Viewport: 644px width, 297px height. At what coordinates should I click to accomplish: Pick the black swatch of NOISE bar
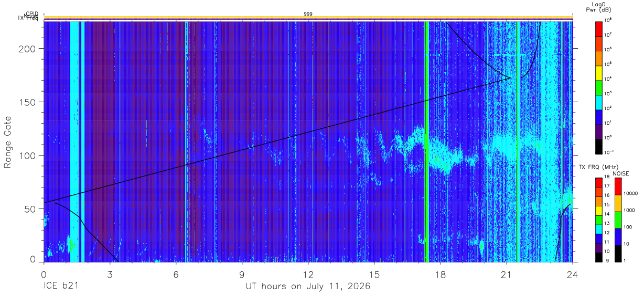tap(618, 252)
